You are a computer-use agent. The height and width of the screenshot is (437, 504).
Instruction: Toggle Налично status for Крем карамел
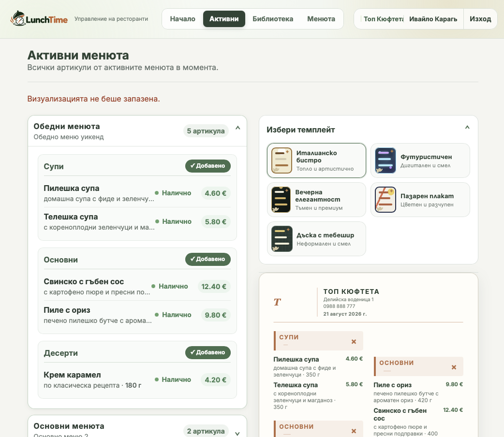pos(173,379)
